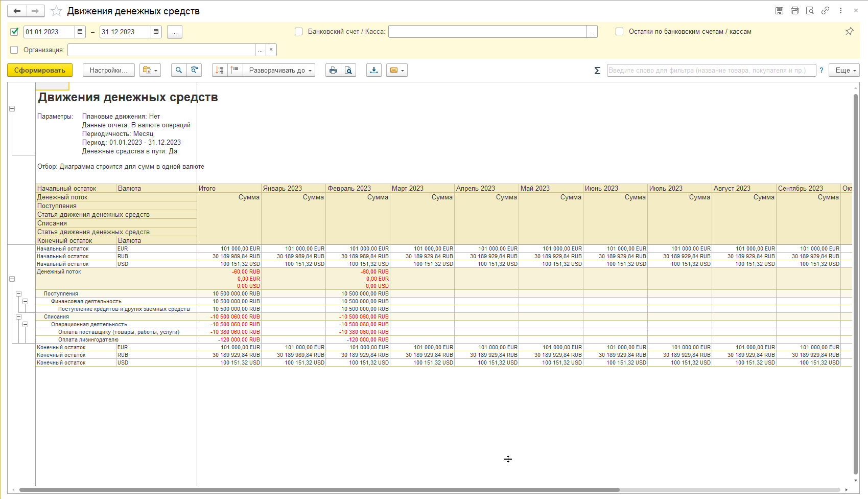Go back with the left arrow button

17,11
